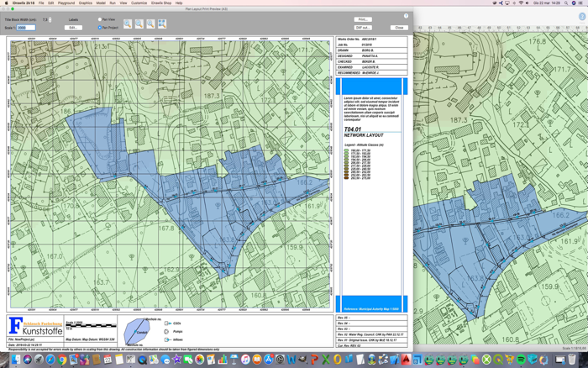Image resolution: width=588 pixels, height=368 pixels.
Task: Open Finder from the Dock
Action: (x=15, y=360)
